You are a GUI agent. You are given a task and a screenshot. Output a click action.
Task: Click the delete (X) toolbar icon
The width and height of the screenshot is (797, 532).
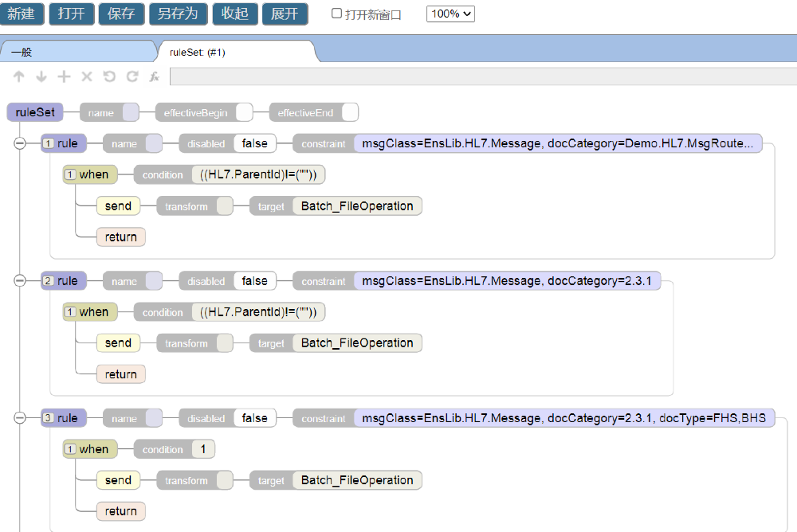[x=87, y=76]
